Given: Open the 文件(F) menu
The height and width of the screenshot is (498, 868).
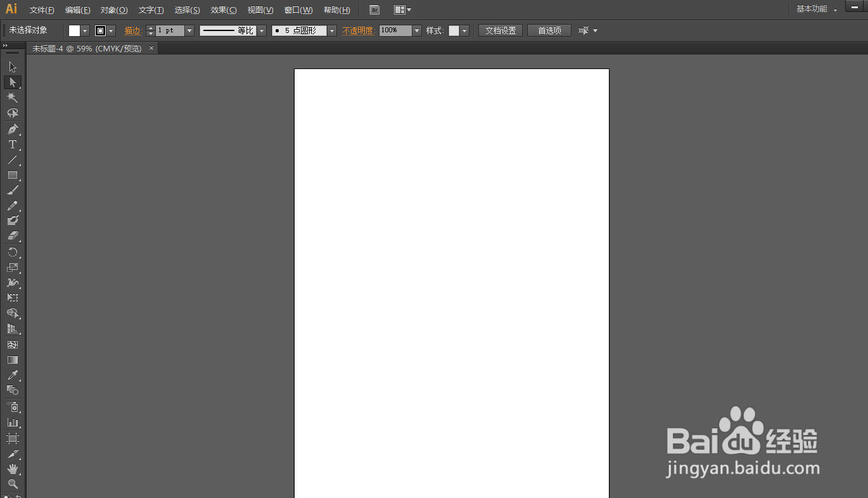Looking at the screenshot, I should 42,10.
